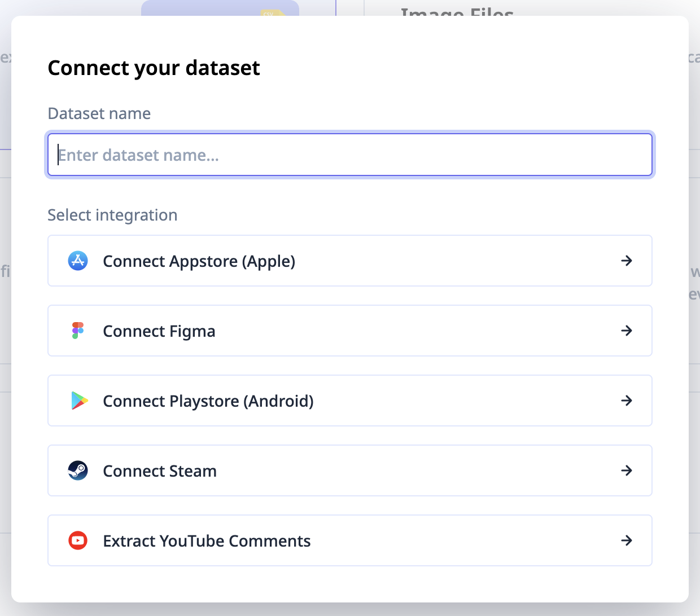Click the Dataset name label
Screen dimensions: 700x616
pos(99,113)
